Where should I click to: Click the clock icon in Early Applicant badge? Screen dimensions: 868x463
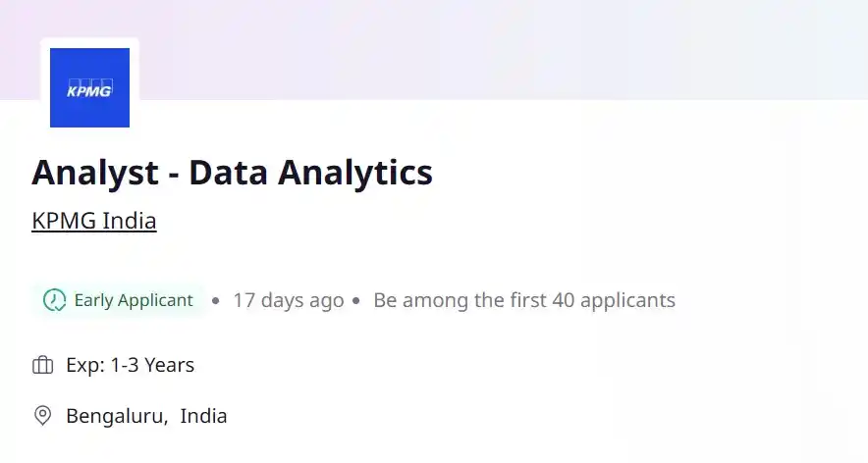click(x=54, y=300)
